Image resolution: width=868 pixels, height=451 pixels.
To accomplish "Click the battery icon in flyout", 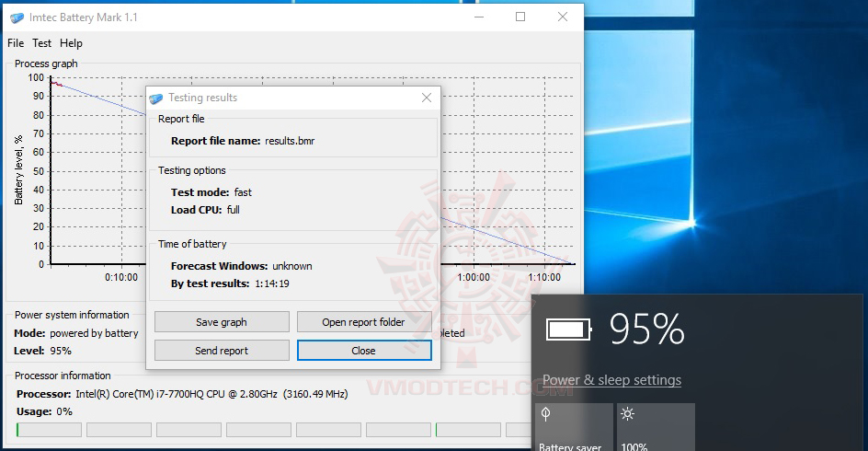I will pyautogui.click(x=568, y=330).
